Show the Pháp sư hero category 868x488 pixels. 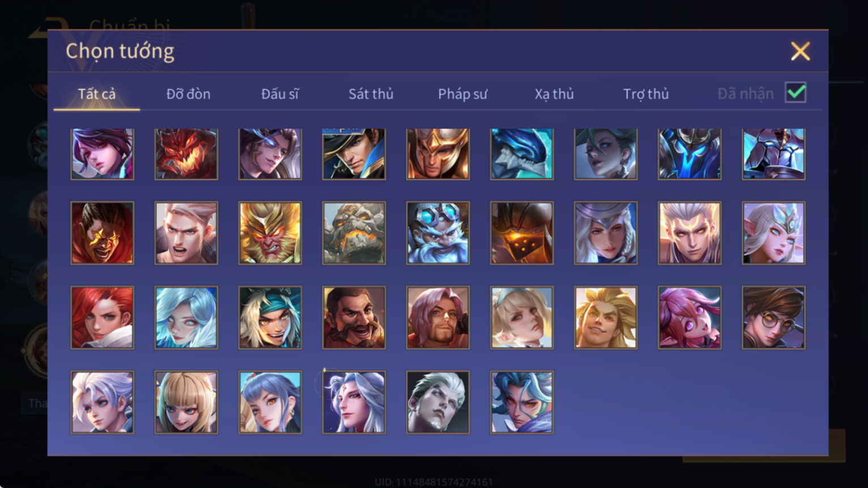462,94
